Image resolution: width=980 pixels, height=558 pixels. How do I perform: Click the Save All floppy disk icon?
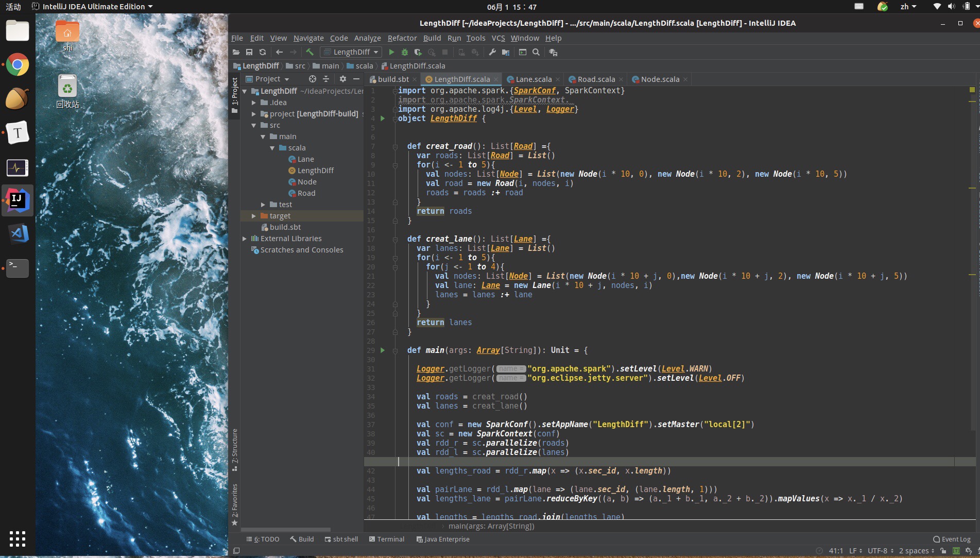click(x=249, y=52)
